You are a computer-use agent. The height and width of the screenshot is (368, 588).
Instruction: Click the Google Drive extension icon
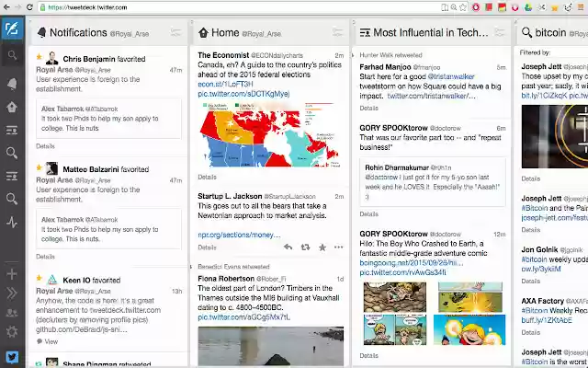[528, 7]
